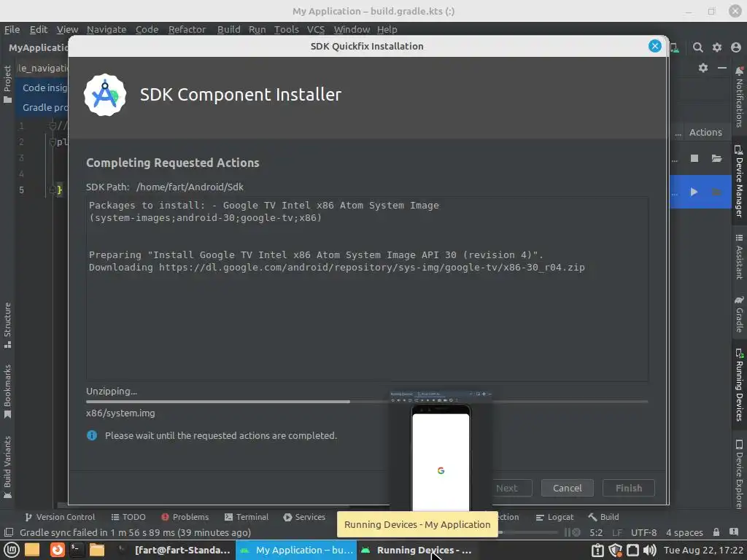Launch the selected device with play icon
Screen dimensions: 747x560
[x=694, y=192]
